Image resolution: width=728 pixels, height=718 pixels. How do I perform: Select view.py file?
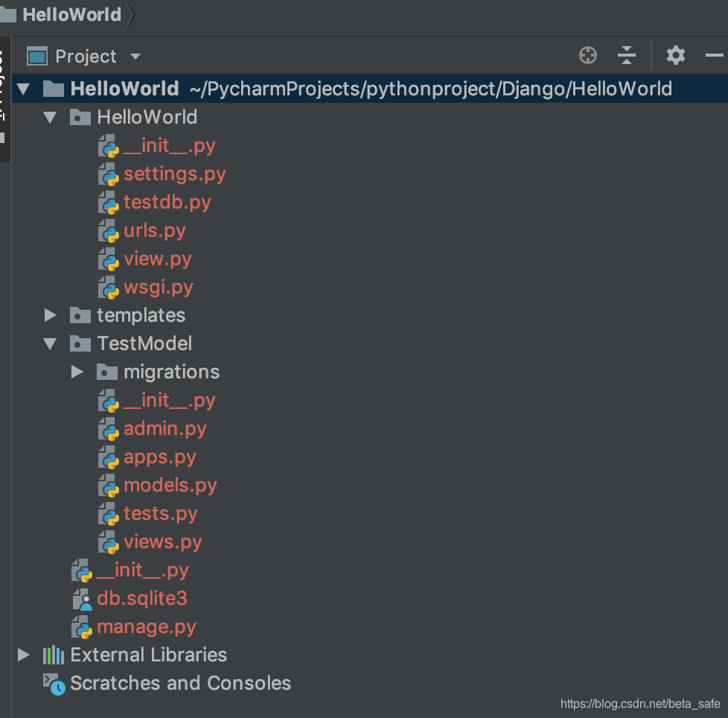[x=157, y=259]
